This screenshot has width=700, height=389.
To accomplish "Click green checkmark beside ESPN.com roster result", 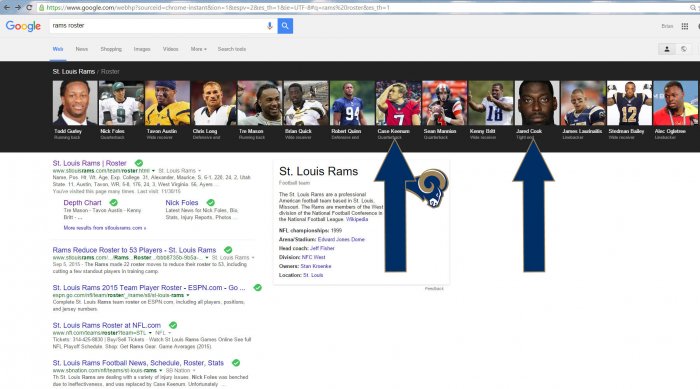I will (258, 288).
